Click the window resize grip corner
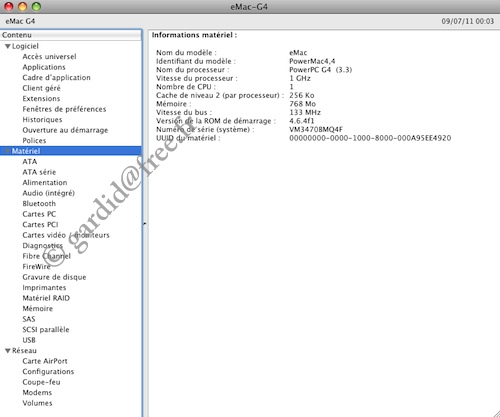This screenshot has height=417, width=500. coord(496,413)
